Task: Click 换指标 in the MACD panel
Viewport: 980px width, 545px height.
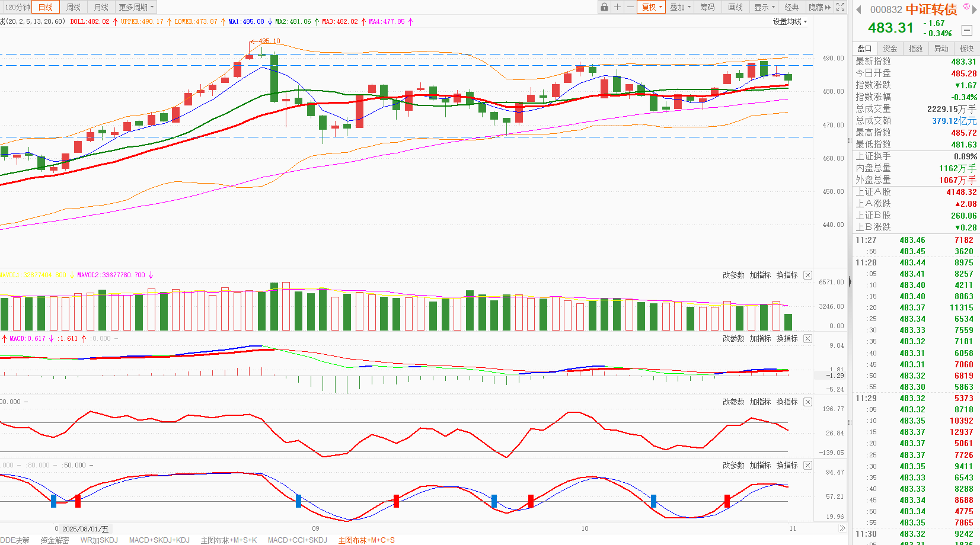Action: [787, 338]
